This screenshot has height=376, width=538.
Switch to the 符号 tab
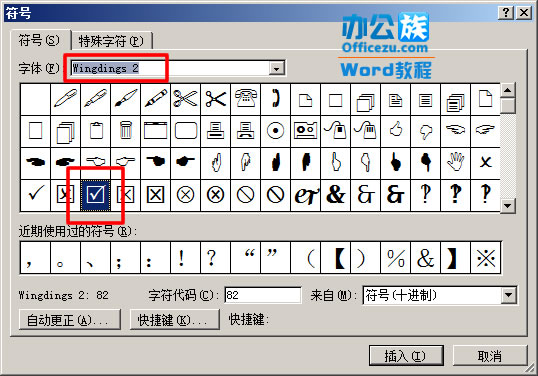(x=39, y=40)
